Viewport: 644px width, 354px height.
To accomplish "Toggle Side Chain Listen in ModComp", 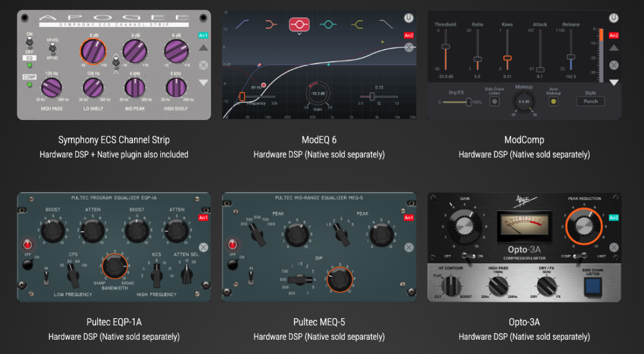I will (494, 101).
